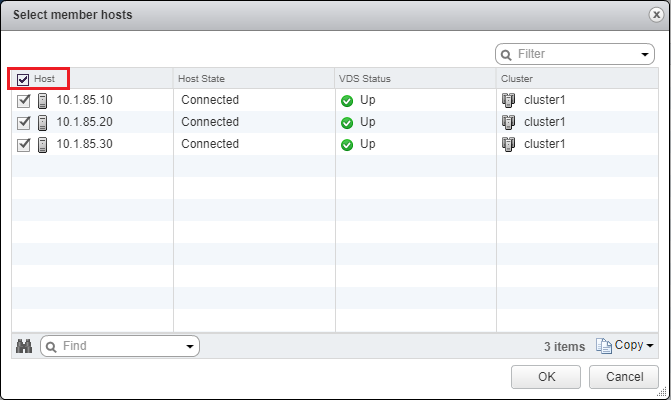Image resolution: width=671 pixels, height=400 pixels.
Task: Click the cluster1 icon in the 10.1.85.20 row
Action: pyautogui.click(x=508, y=122)
